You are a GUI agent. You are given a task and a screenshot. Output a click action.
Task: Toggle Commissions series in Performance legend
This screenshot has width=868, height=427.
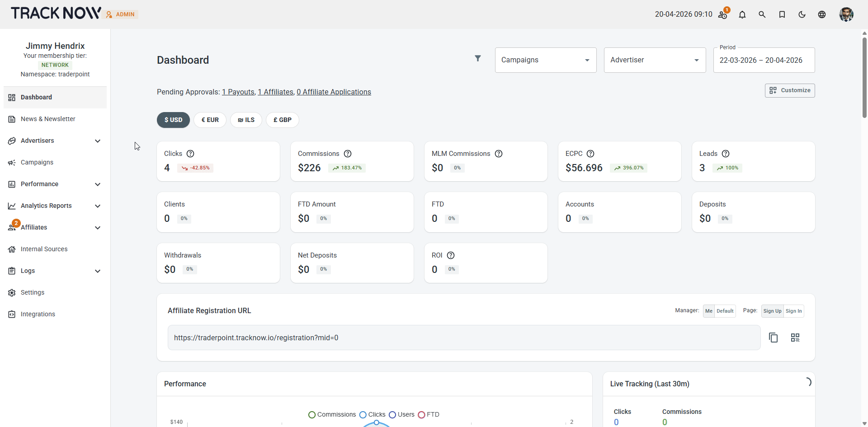pos(332,414)
